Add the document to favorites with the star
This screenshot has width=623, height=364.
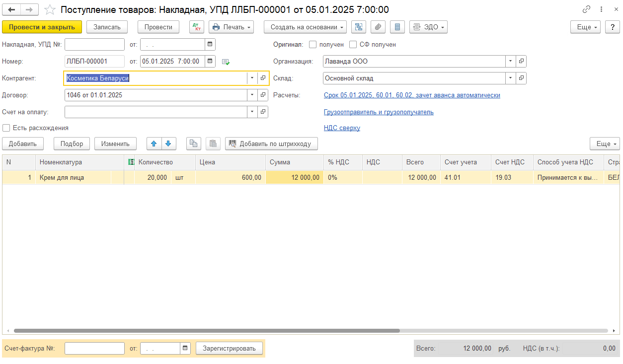(50, 9)
